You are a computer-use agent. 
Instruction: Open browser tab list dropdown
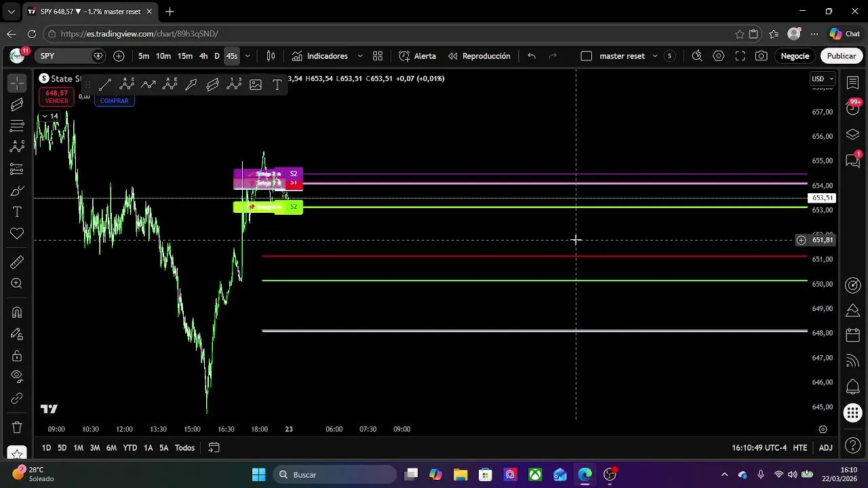[x=11, y=12]
